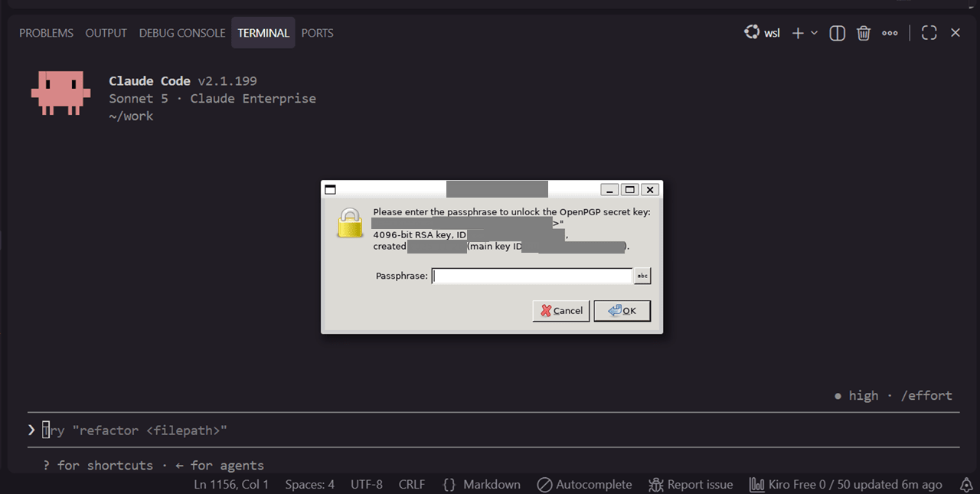Viewport: 980px width, 494px height.
Task: Click the Kiro usage bar-chart icon
Action: [x=756, y=485]
